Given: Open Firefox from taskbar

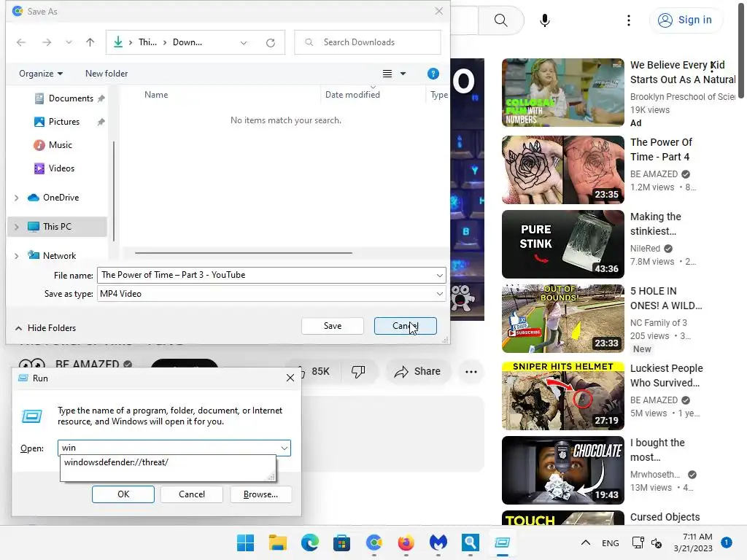Looking at the screenshot, I should click(406, 542).
